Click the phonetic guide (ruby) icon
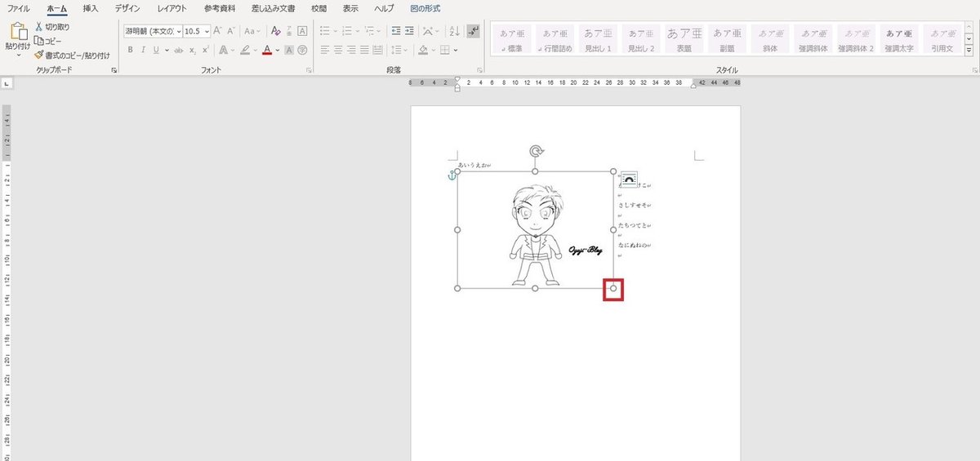980x461 pixels. click(289, 31)
